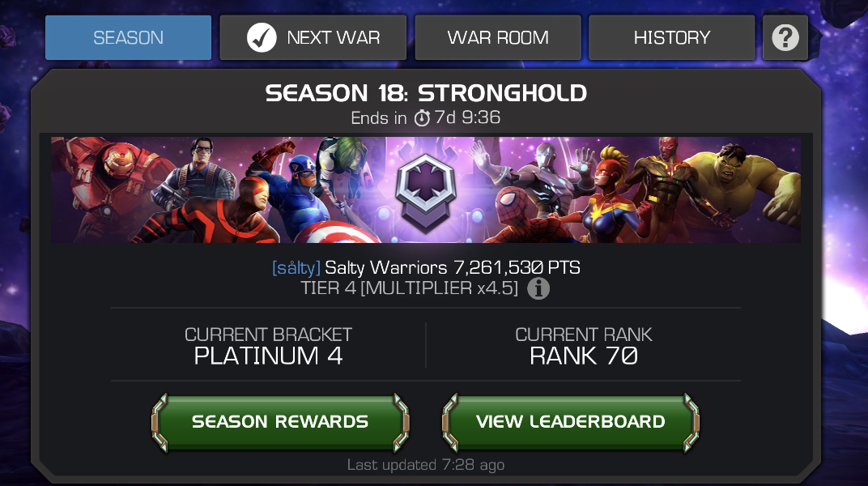Click View Leaderboard button
The height and width of the screenshot is (486, 868).
[x=571, y=422]
